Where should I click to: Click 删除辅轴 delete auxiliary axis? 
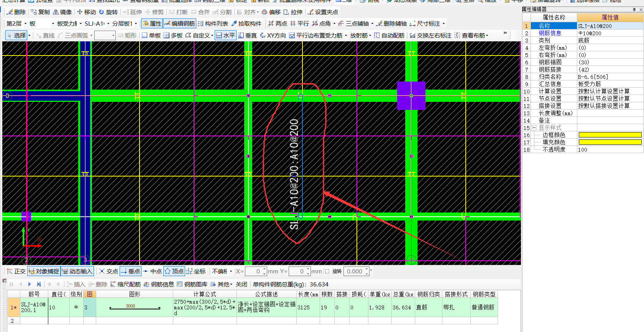(x=391, y=23)
